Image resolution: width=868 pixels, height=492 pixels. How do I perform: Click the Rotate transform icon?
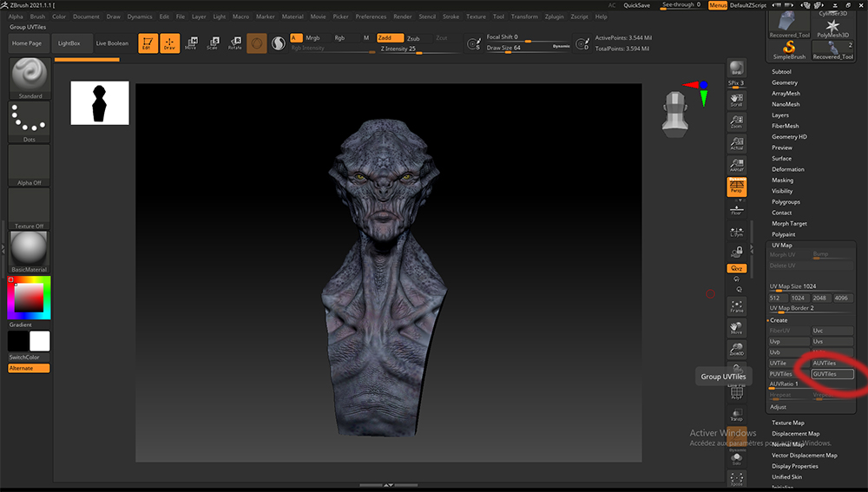[x=234, y=43]
